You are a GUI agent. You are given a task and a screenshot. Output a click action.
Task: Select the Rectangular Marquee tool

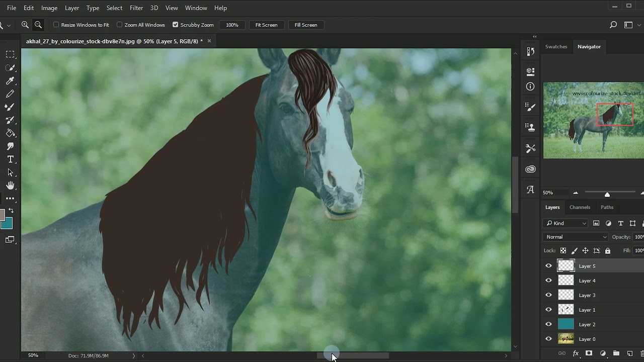coord(10,54)
